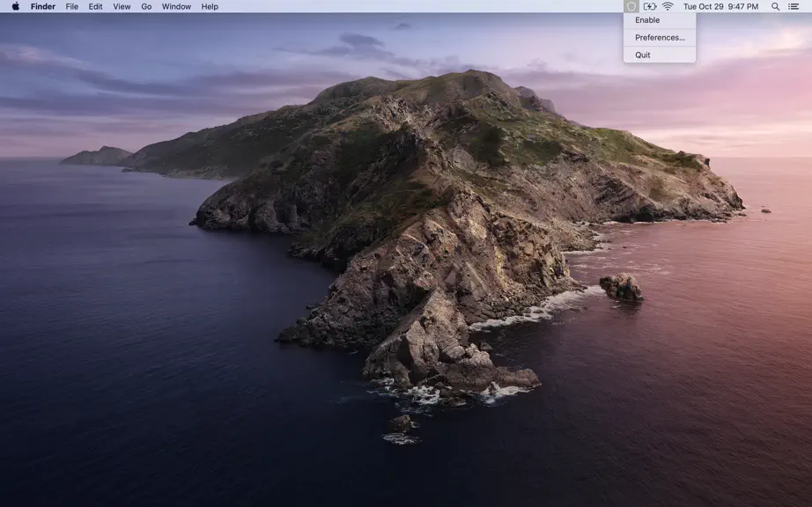
Task: Open the Help menu
Action: click(210, 6)
